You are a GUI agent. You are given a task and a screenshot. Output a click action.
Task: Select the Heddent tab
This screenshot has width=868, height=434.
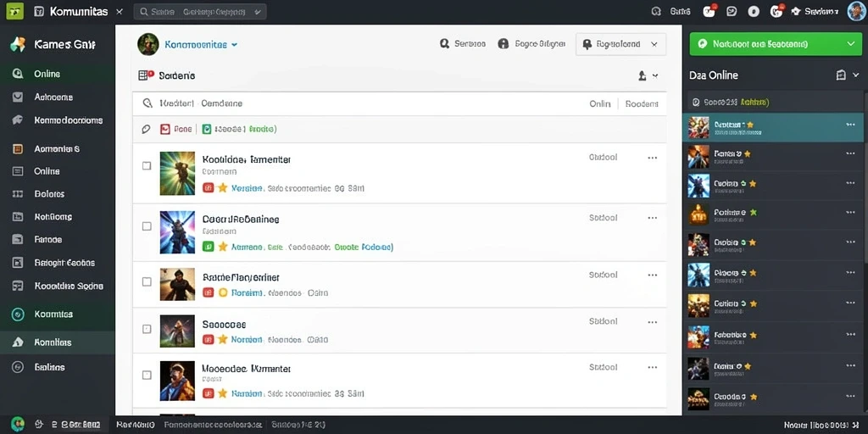[x=176, y=103]
